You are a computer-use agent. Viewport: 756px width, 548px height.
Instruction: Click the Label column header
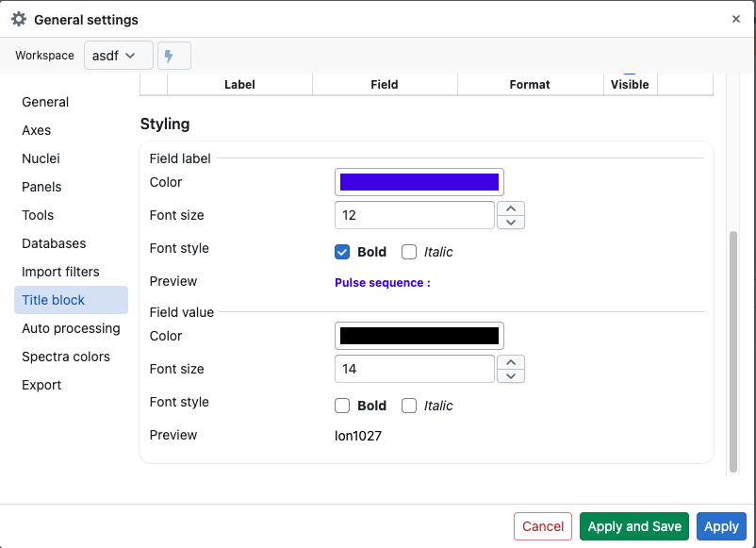click(239, 85)
